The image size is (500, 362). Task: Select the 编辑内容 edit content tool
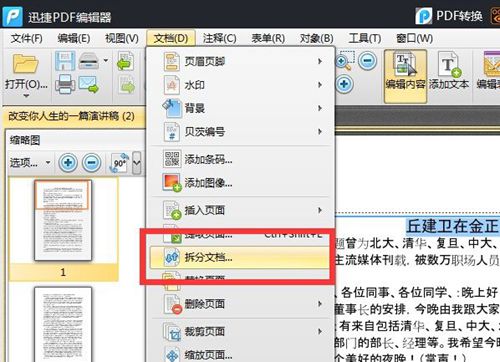click(x=405, y=76)
